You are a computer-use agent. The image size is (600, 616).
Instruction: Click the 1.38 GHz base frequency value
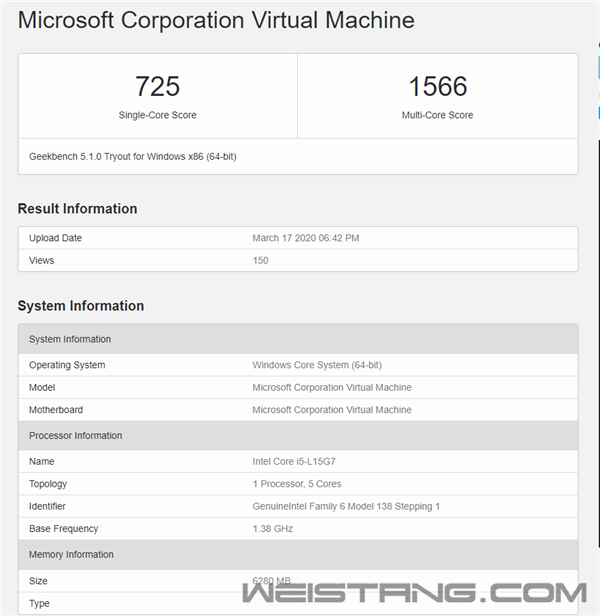[x=273, y=528]
